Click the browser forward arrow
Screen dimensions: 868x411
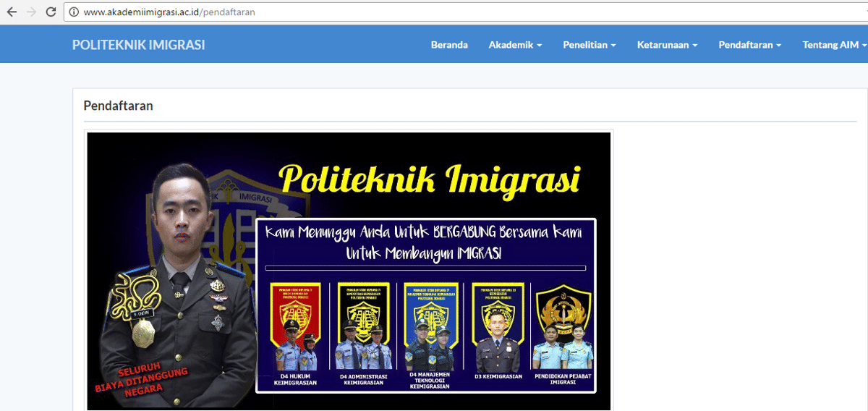click(31, 12)
